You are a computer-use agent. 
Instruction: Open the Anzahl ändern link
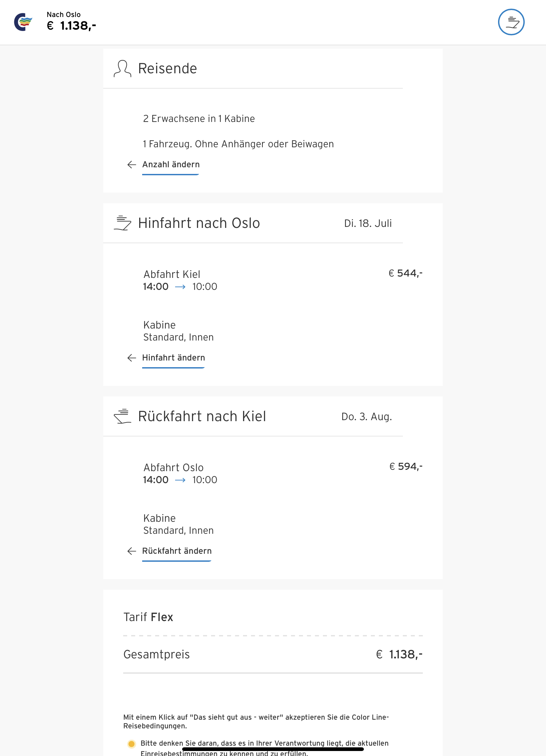point(170,165)
